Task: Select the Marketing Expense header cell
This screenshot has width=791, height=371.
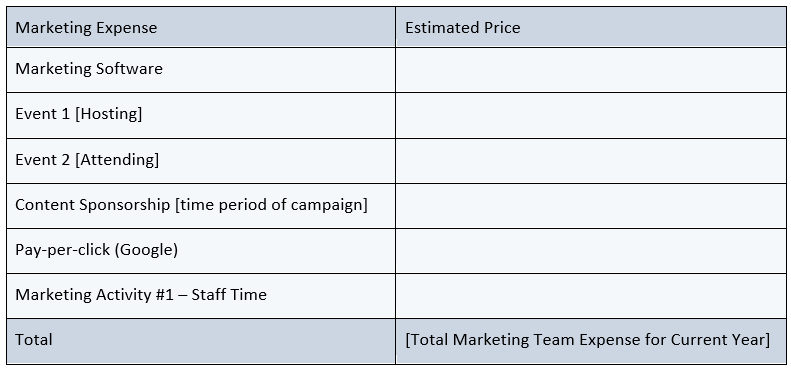Action: click(201, 27)
